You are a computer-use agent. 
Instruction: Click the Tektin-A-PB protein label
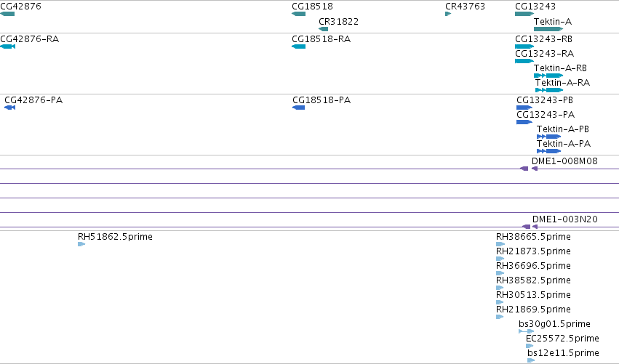coord(563,129)
